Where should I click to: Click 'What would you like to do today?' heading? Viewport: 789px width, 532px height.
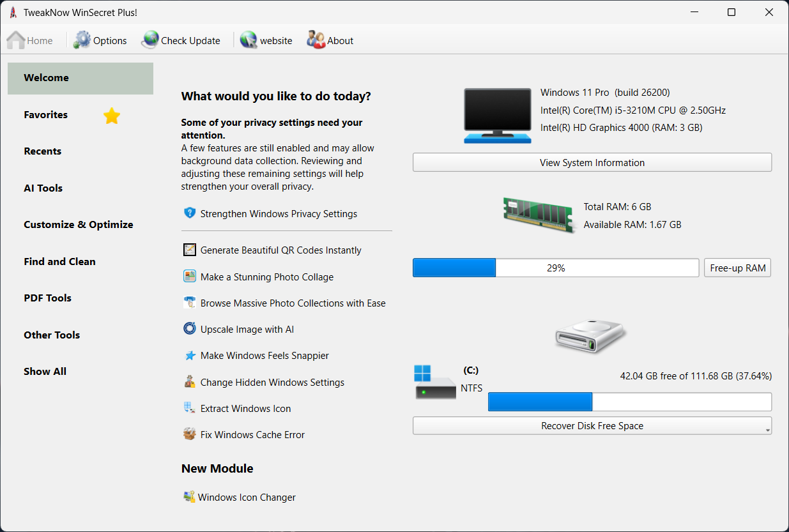point(276,96)
